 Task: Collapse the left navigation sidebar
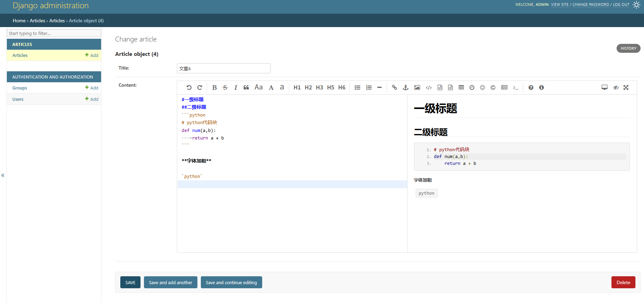point(3,175)
